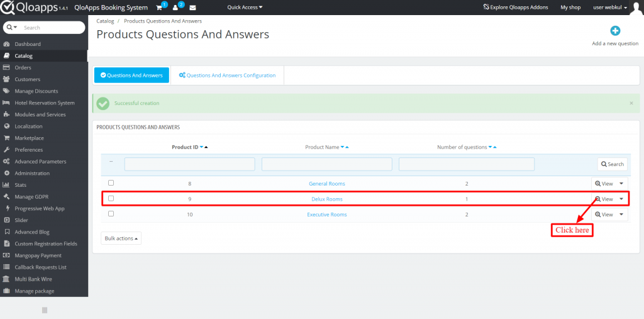Focus the Product Name filter field

[327, 164]
